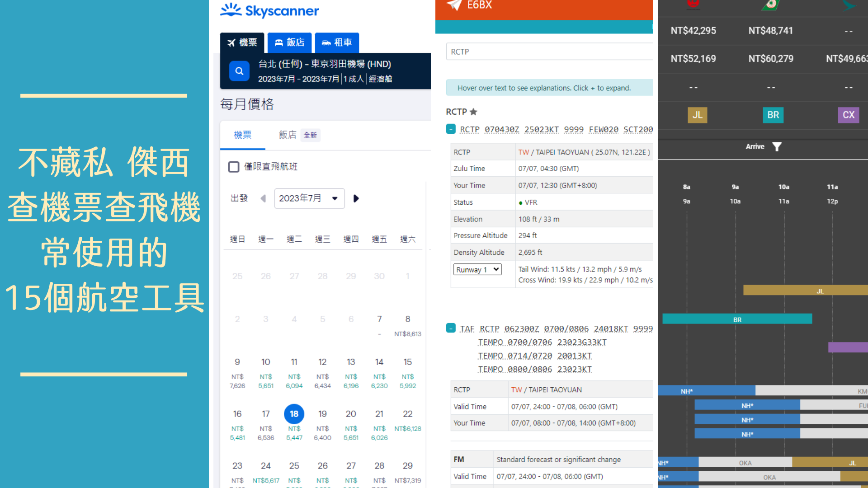Click the 台北 – 東京羽田機場 search summary
Viewport: 868px width, 488px height.
click(325, 71)
